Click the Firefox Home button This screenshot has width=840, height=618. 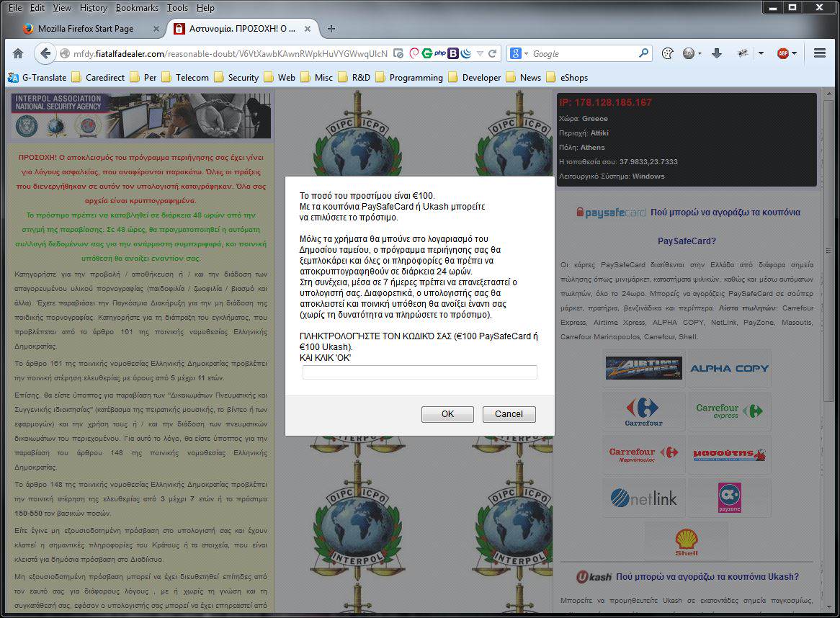18,53
